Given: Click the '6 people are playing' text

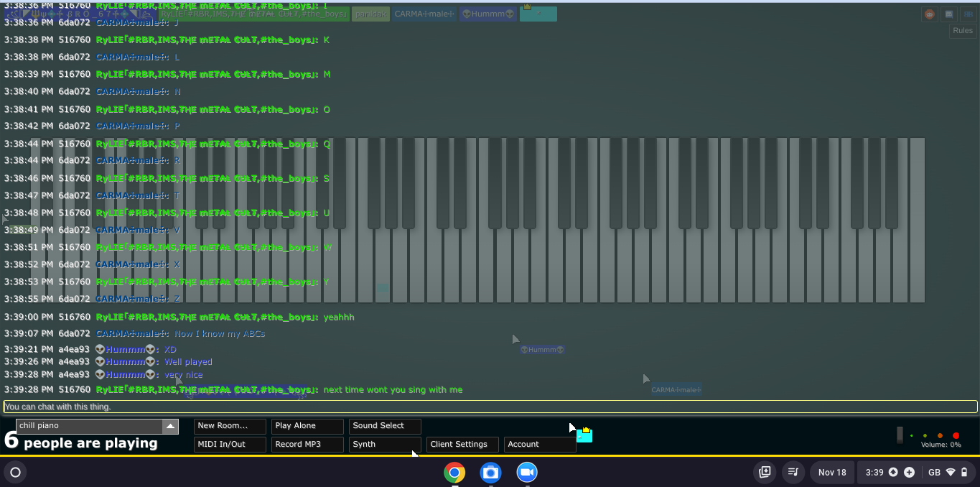Looking at the screenshot, I should click(80, 442).
